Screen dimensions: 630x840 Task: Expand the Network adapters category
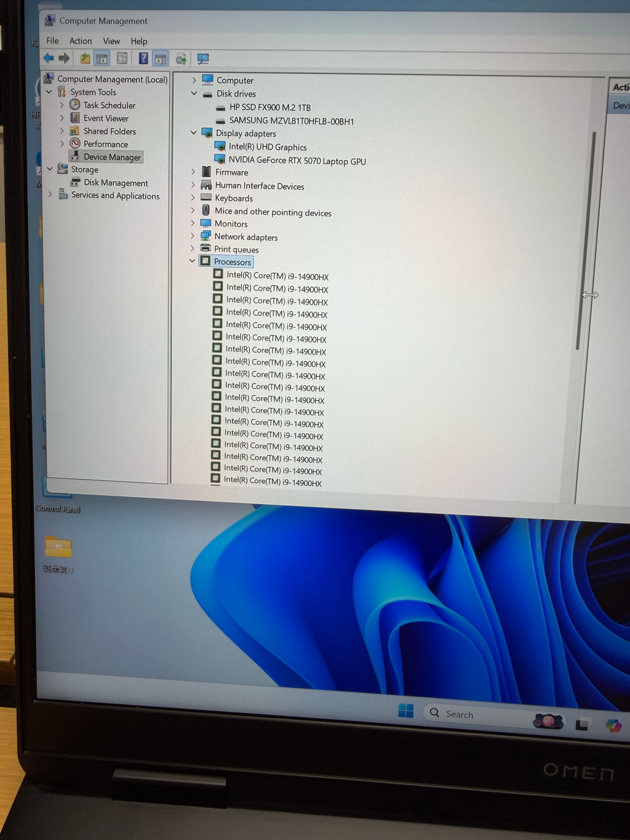(193, 236)
